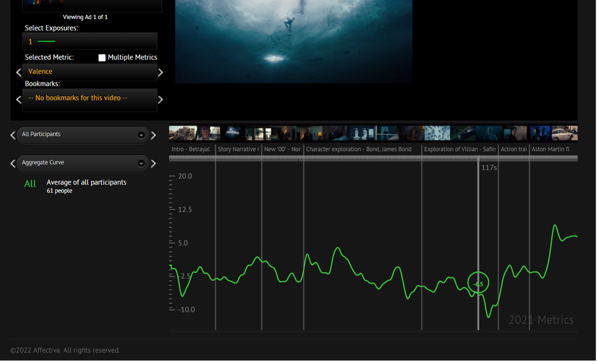Select Aston Martin segment label
Screen dimensions: 597x364
(x=550, y=149)
